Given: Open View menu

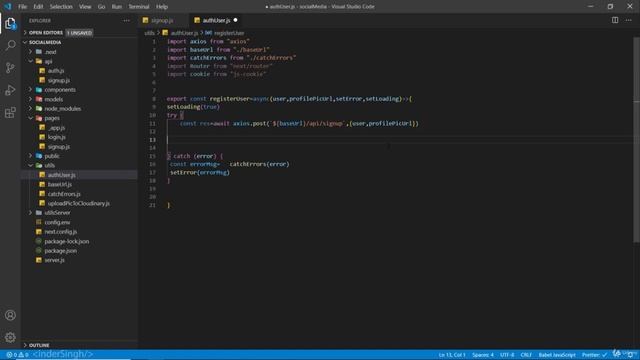Looking at the screenshot, I should point(85,7).
